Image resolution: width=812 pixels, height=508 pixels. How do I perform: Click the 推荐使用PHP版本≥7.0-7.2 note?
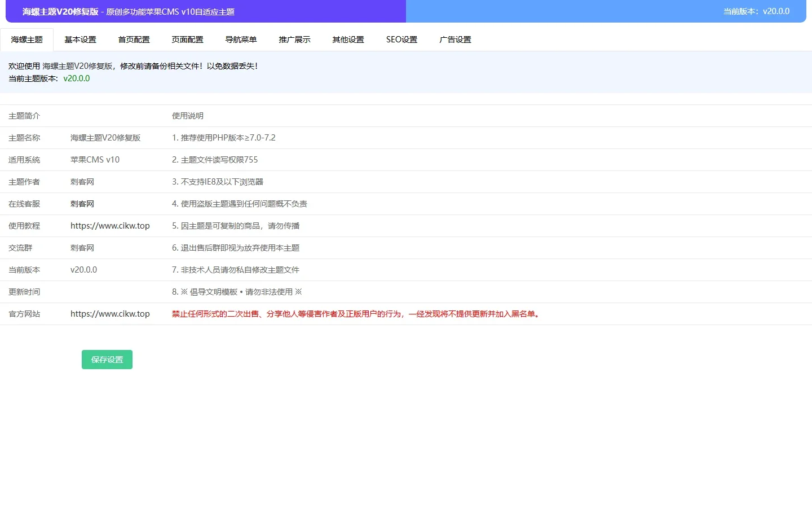[224, 138]
